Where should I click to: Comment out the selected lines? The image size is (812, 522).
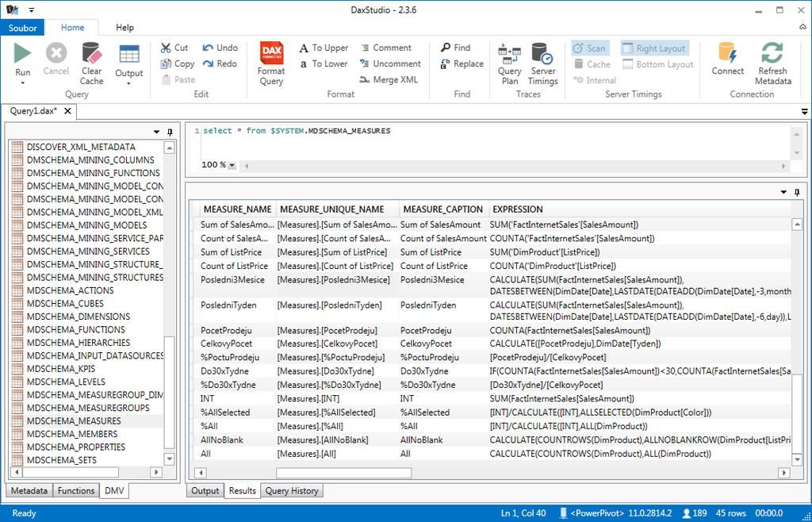click(385, 48)
